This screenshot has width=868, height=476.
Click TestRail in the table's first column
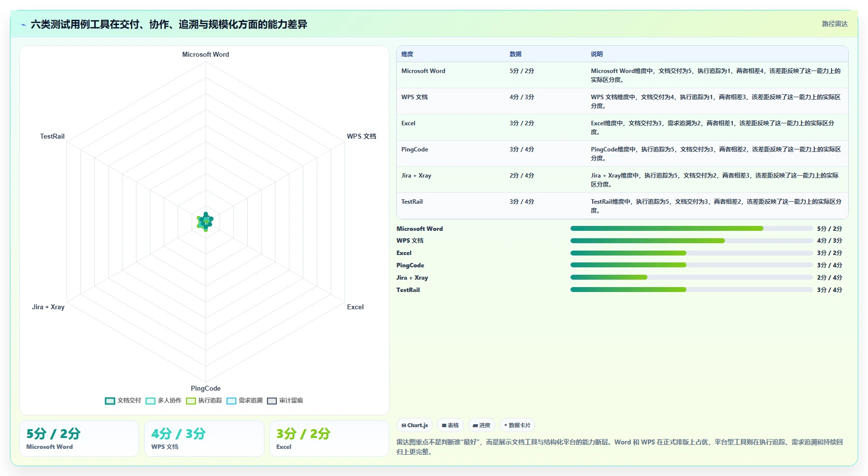coord(412,202)
